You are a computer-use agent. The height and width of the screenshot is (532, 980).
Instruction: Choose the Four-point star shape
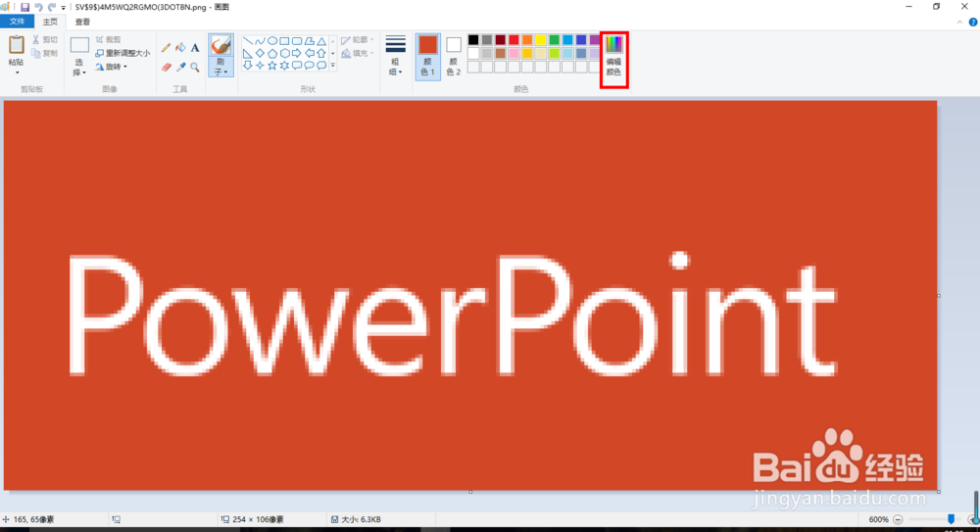[x=260, y=65]
